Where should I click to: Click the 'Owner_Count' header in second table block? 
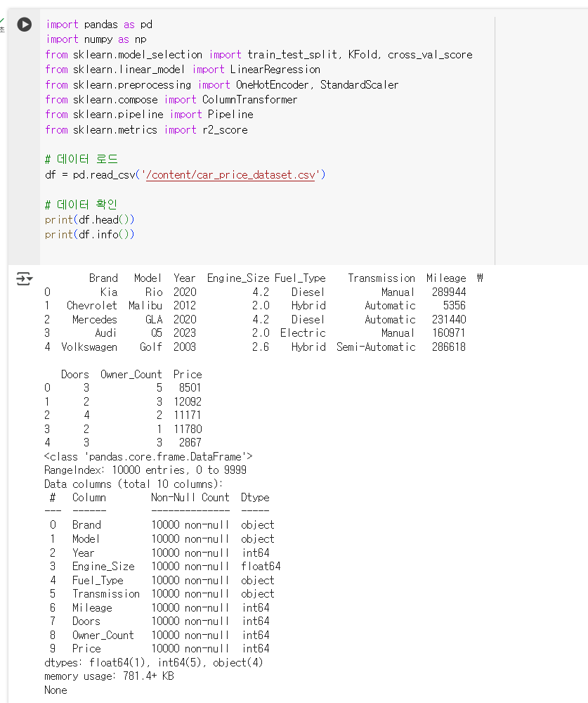pos(131,375)
